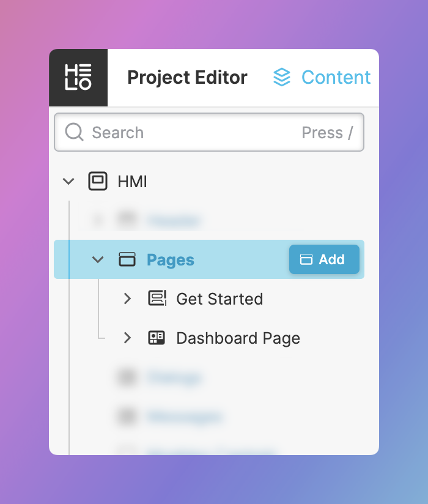Click the HMI screen icon
This screenshot has width=428, height=504.
[x=98, y=181]
